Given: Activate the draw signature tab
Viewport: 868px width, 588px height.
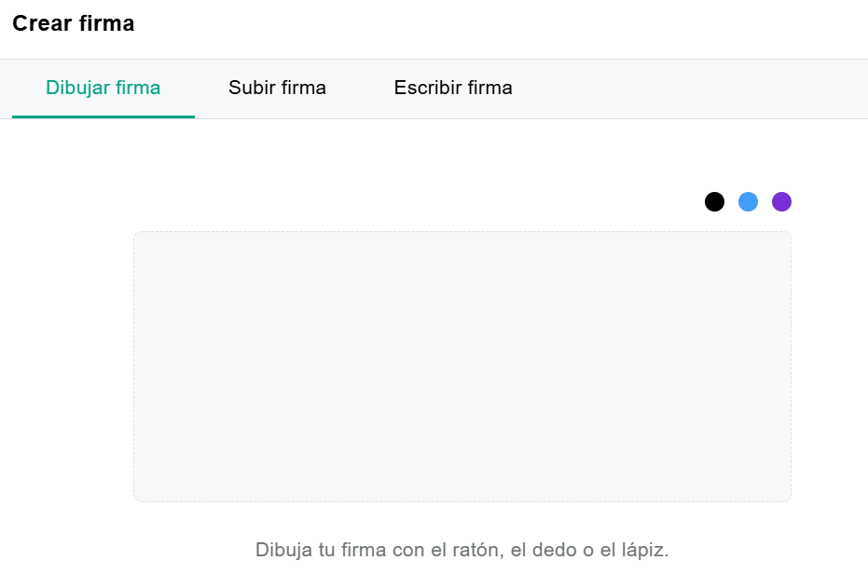Looking at the screenshot, I should [103, 89].
